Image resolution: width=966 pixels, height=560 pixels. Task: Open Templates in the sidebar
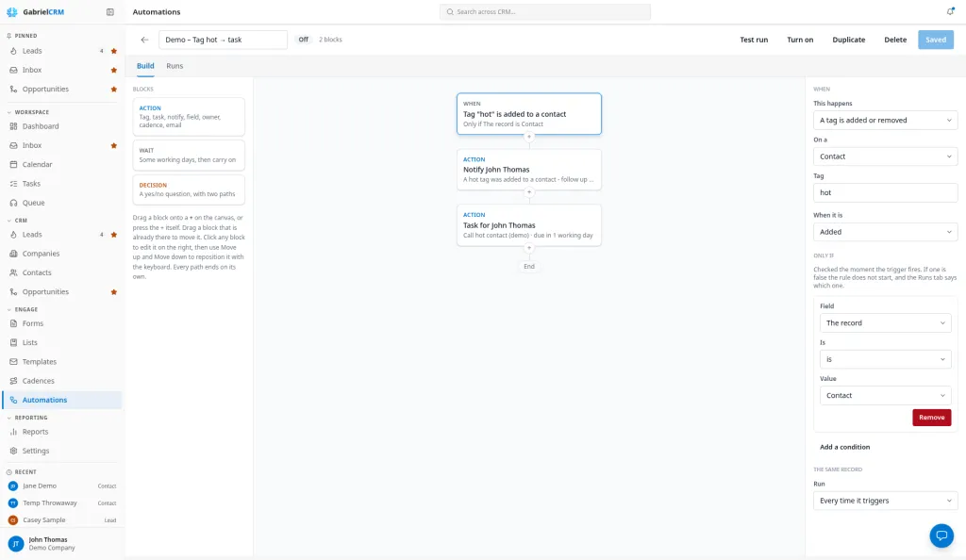(40, 362)
